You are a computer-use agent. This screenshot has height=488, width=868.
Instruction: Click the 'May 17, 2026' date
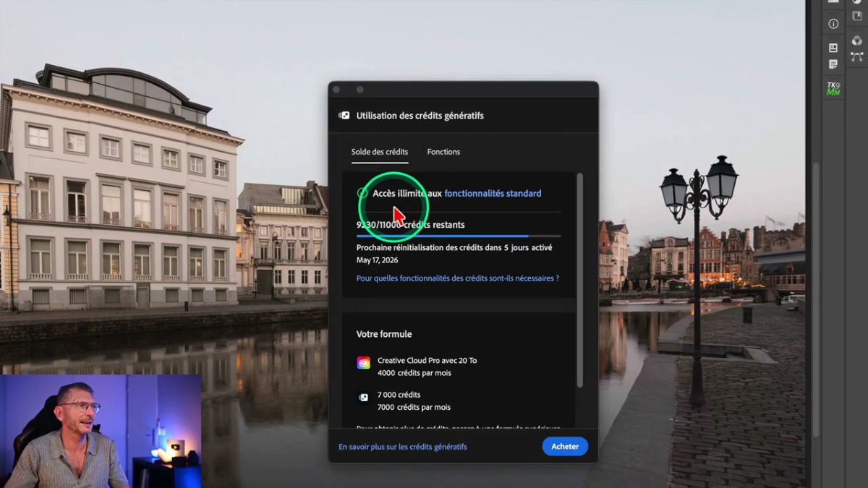377,260
